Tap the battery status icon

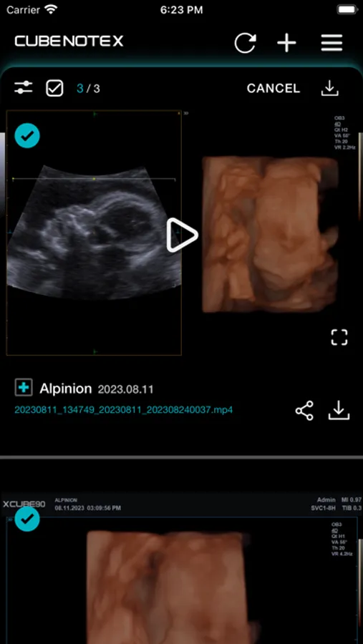347,10
